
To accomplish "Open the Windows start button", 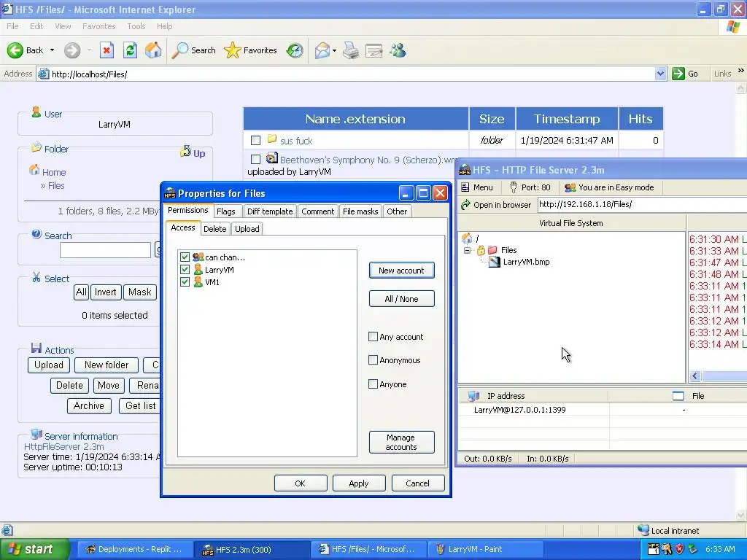I will [34, 549].
